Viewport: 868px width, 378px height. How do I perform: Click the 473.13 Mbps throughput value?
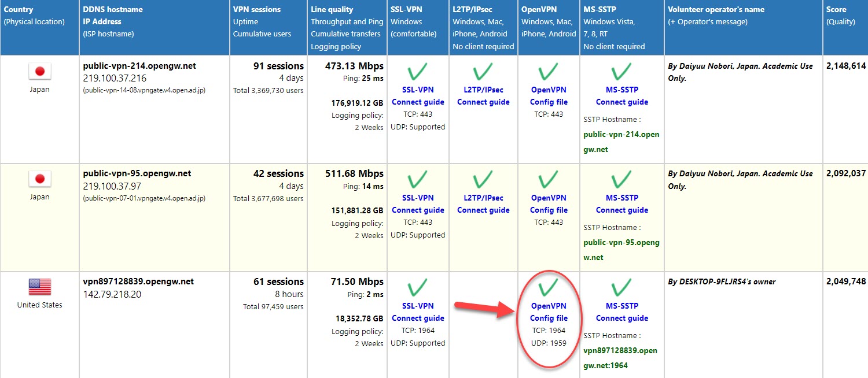point(354,66)
